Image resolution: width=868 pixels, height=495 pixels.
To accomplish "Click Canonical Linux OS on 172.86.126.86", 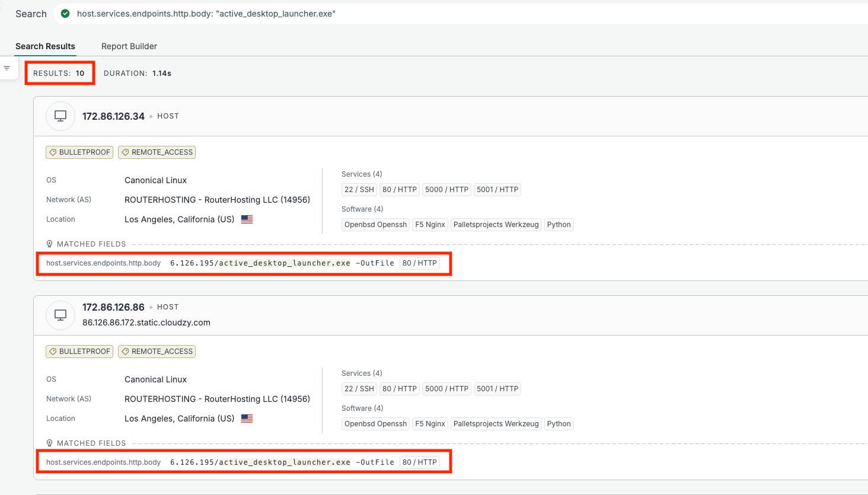I will coord(155,379).
